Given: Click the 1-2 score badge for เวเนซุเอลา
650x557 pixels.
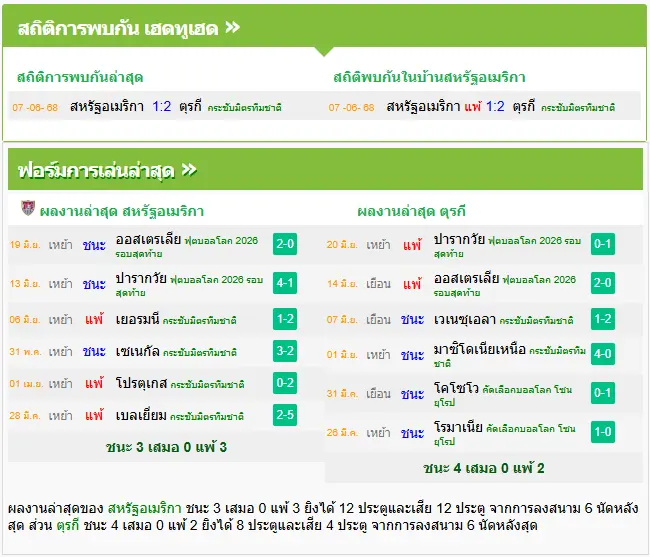Looking at the screenshot, I should click(603, 319).
